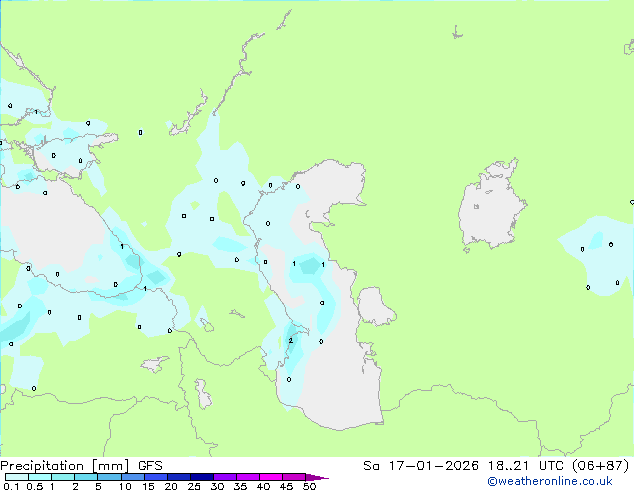
Task: Click the magenta arrow at legend end
Action: (x=320, y=477)
